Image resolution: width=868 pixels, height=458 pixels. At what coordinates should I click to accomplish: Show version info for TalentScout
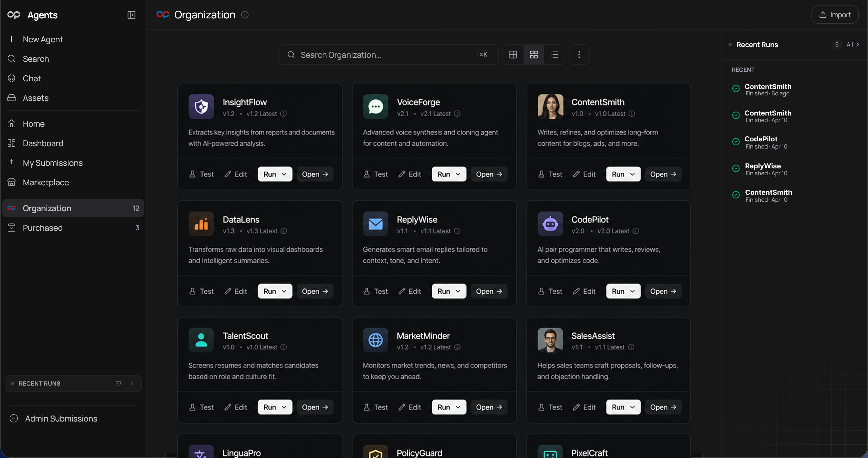pyautogui.click(x=284, y=347)
